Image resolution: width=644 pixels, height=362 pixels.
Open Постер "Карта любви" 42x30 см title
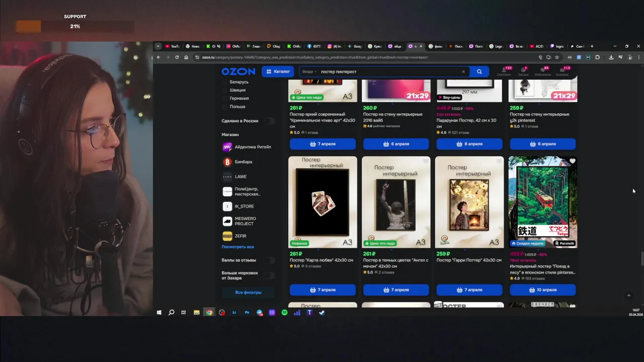pyautogui.click(x=321, y=260)
